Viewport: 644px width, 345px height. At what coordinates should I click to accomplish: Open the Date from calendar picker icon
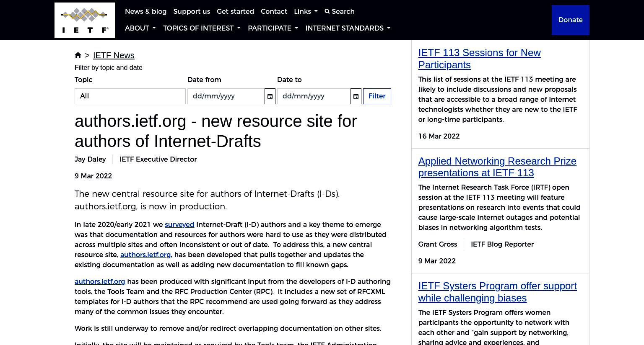(x=270, y=96)
